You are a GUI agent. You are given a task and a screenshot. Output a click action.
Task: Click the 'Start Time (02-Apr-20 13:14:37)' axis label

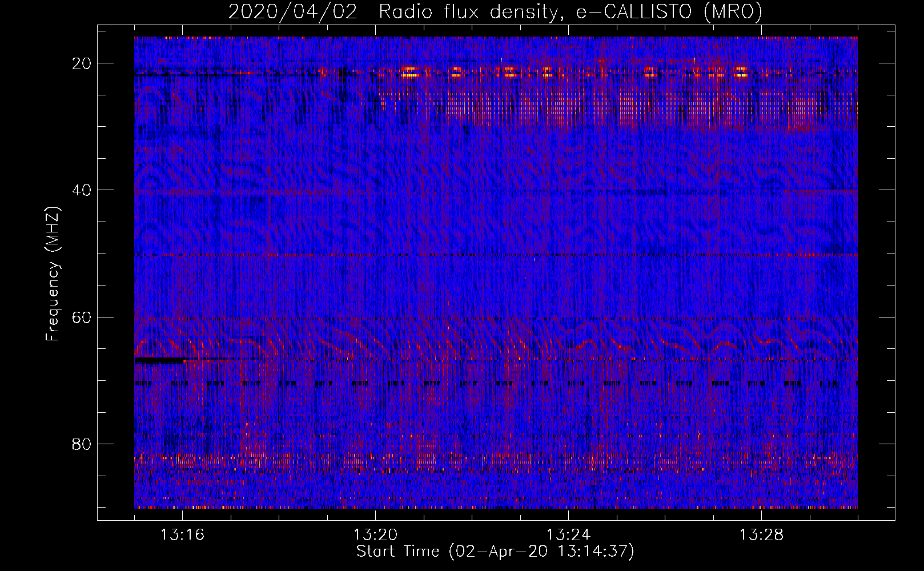pyautogui.click(x=495, y=552)
